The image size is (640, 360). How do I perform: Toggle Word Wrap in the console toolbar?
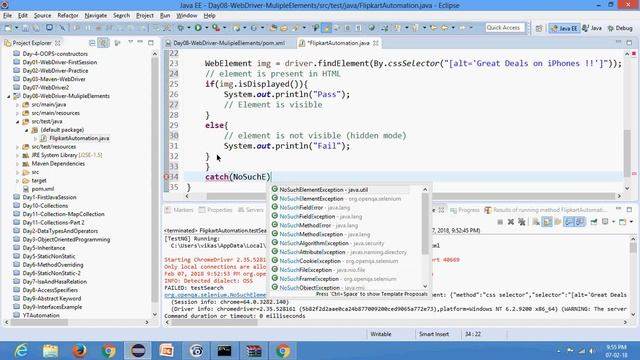click(558, 222)
